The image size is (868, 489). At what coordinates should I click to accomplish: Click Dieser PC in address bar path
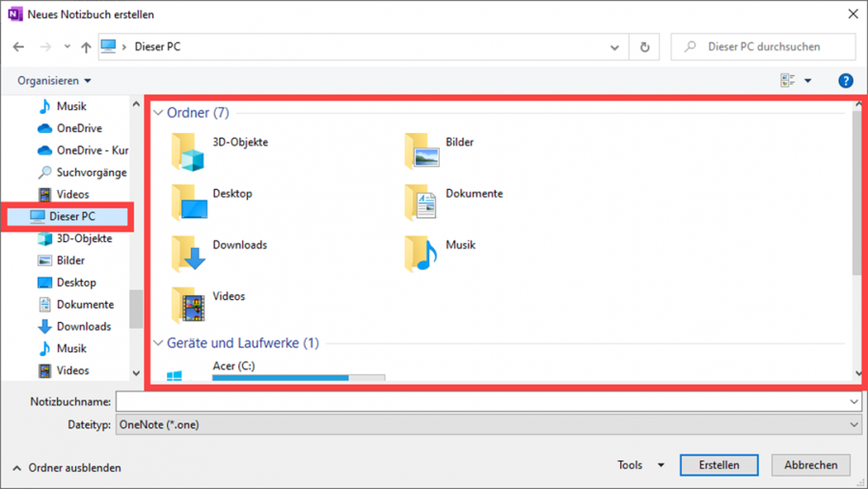(158, 47)
